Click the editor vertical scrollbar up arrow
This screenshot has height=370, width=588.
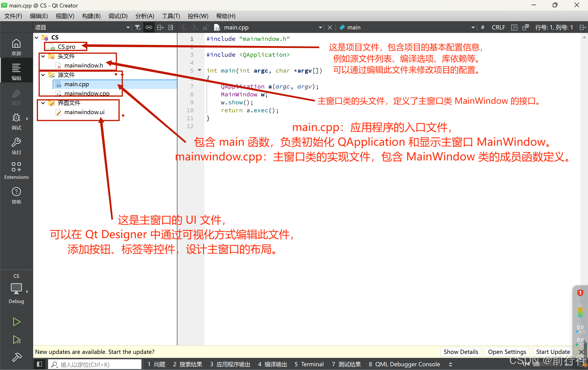coord(584,37)
